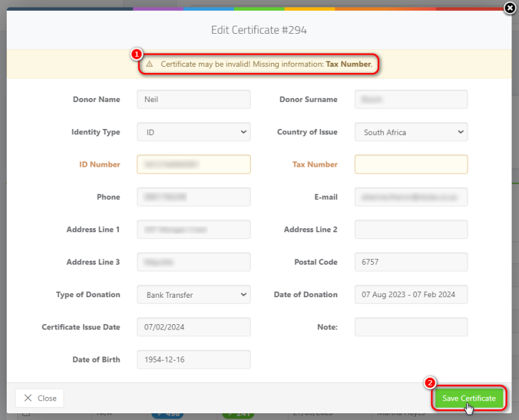Click the warning triangle icon in alert banner
Screen dimensions: 519x420
(150, 64)
